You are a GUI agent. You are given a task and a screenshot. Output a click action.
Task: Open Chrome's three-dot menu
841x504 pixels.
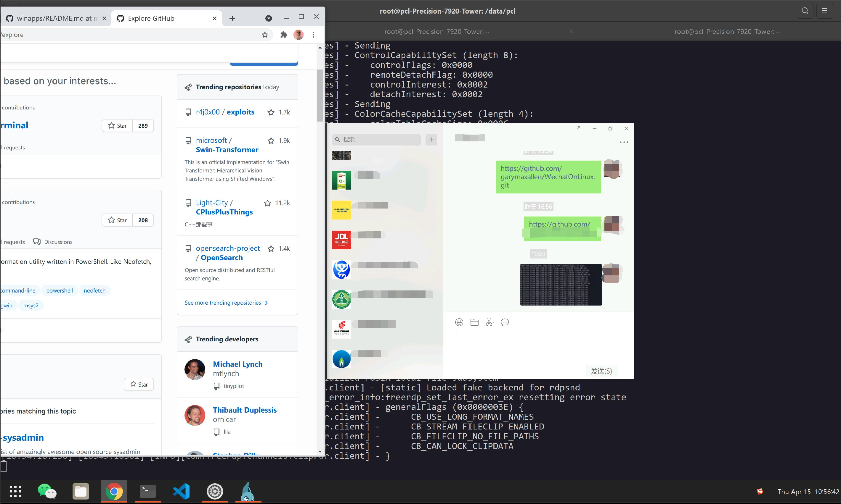(313, 35)
